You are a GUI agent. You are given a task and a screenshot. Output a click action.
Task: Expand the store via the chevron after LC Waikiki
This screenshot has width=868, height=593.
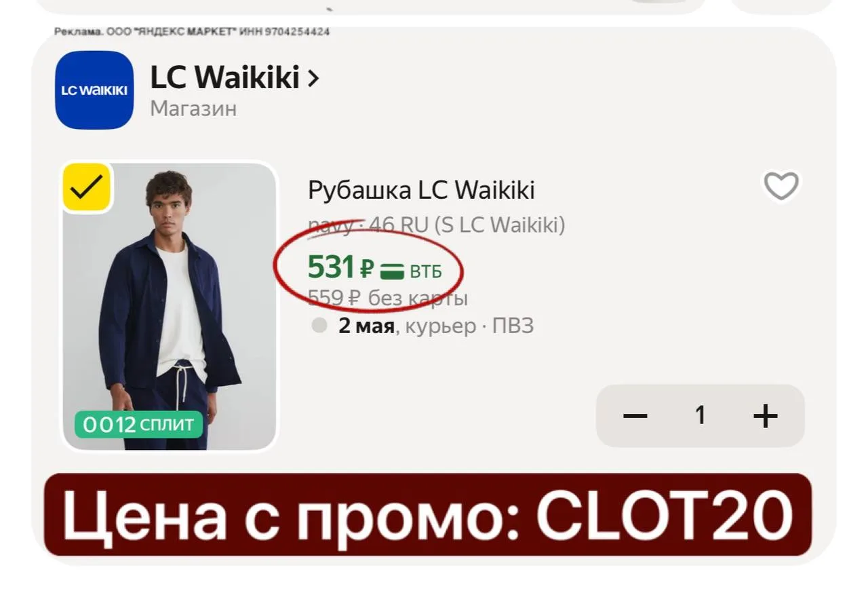[x=313, y=79]
